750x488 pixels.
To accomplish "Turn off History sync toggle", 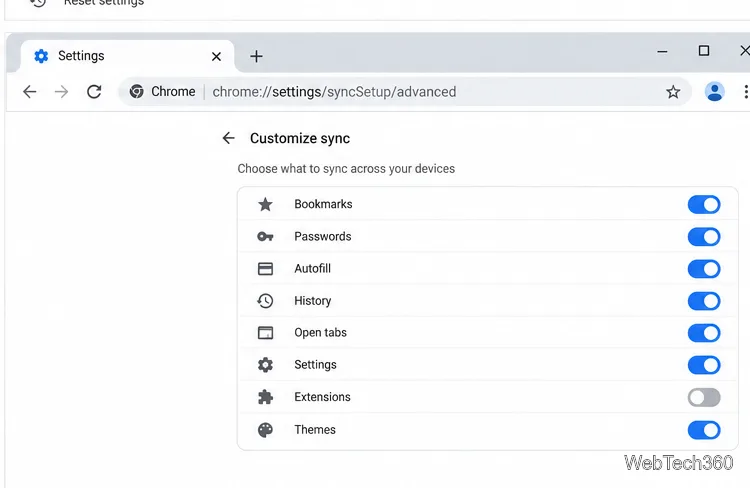I will pos(704,301).
